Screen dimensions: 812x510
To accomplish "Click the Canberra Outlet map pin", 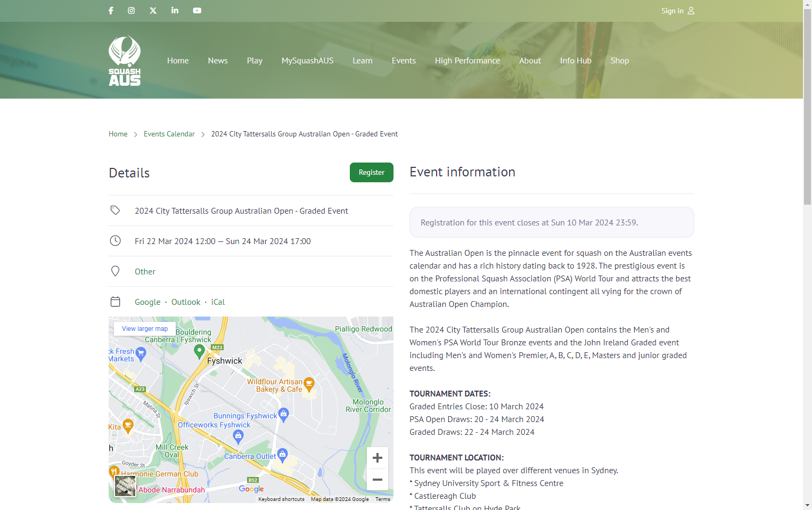I will click(283, 455).
